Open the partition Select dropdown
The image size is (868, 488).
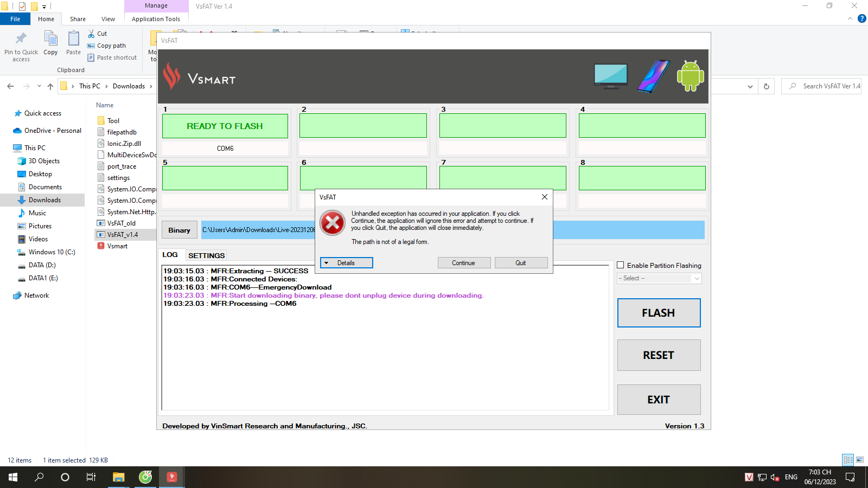pos(659,278)
